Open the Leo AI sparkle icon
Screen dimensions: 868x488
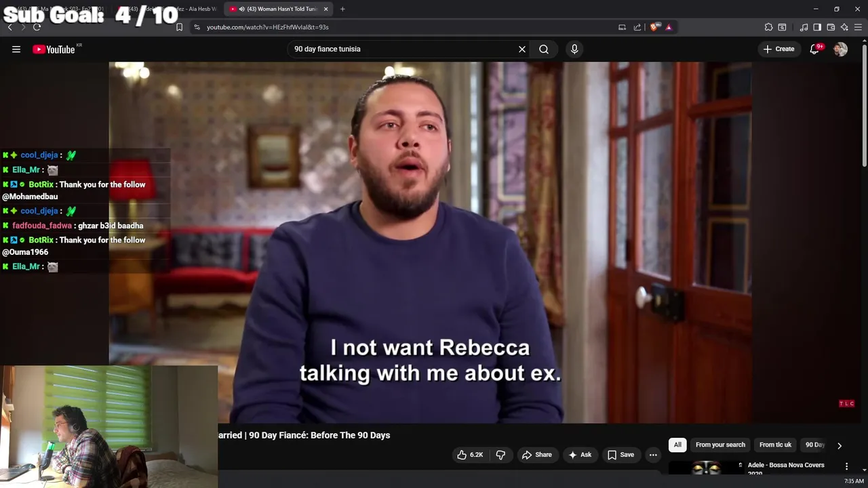click(844, 27)
